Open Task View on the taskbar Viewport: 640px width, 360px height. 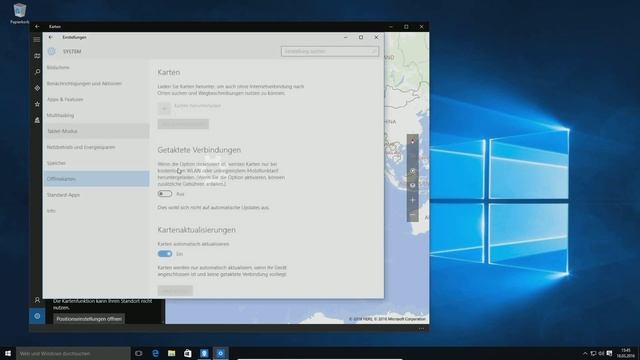139,353
